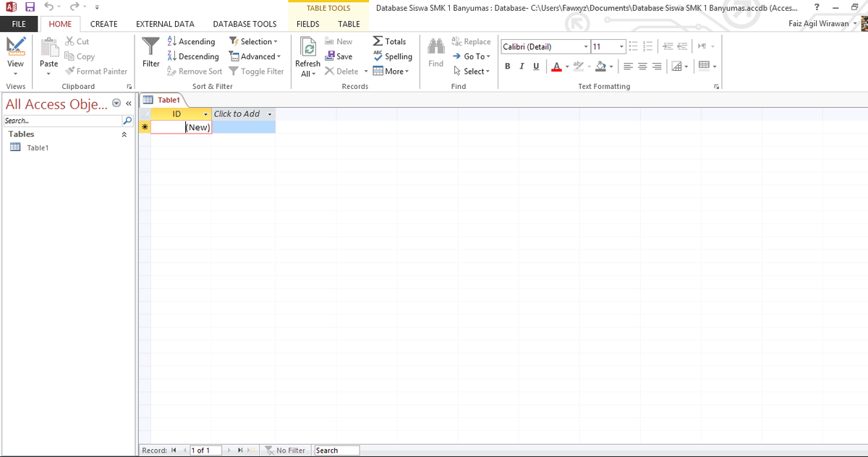Align text right
868x457 pixels.
655,66
